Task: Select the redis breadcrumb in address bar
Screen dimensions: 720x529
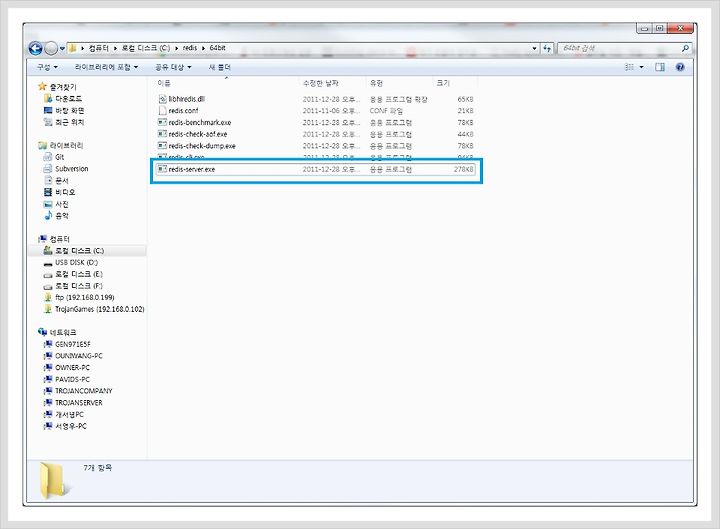Action: 190,48
